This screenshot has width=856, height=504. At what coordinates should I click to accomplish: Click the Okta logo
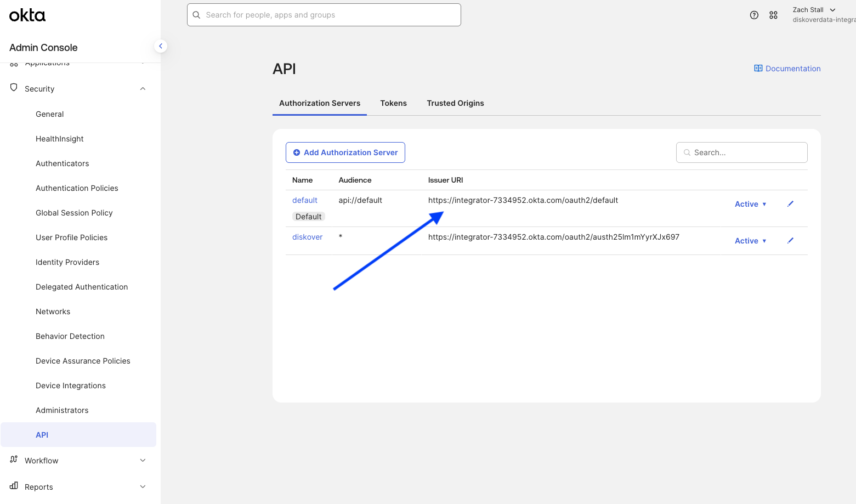pos(27,15)
